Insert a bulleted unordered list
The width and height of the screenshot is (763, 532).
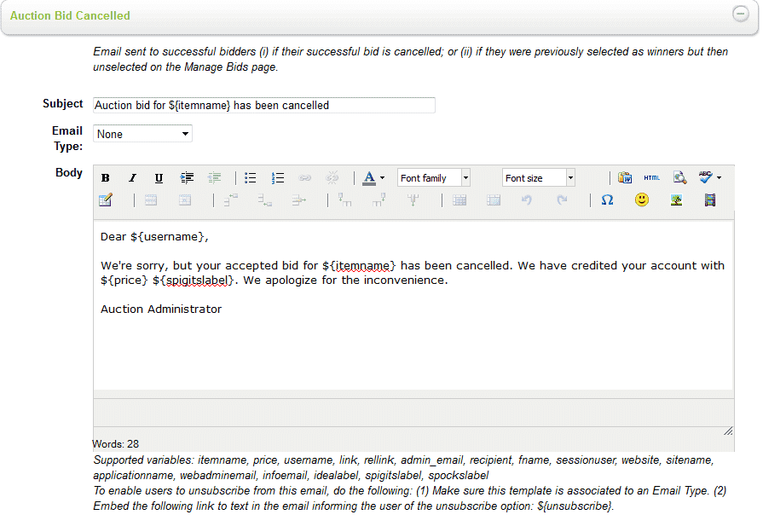pos(251,178)
